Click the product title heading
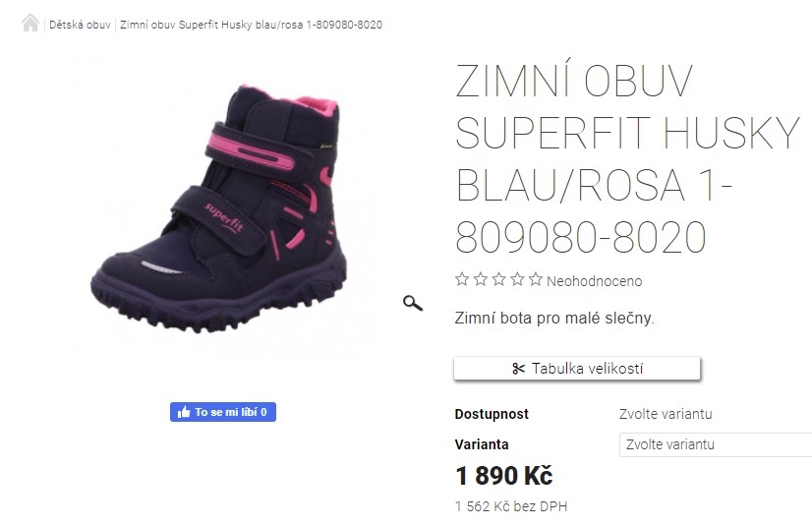Image resolution: width=812 pixels, height=527 pixels. (628, 158)
